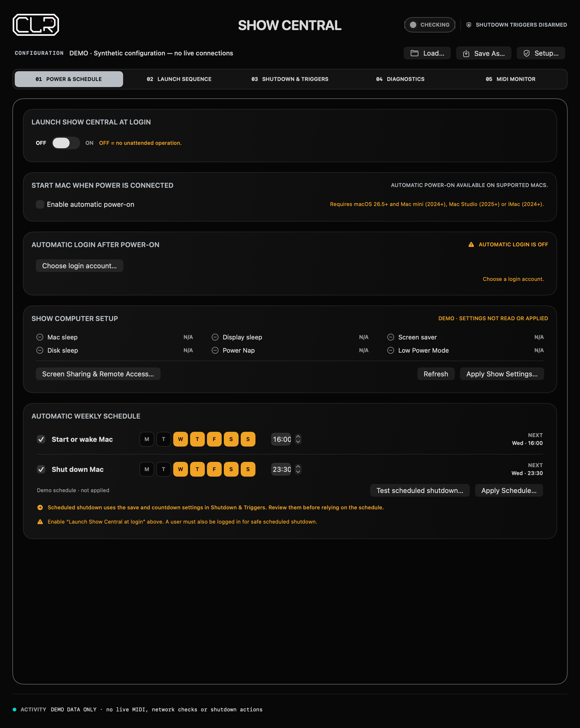Click the CLR logo icon
580x728 pixels.
[x=36, y=25]
